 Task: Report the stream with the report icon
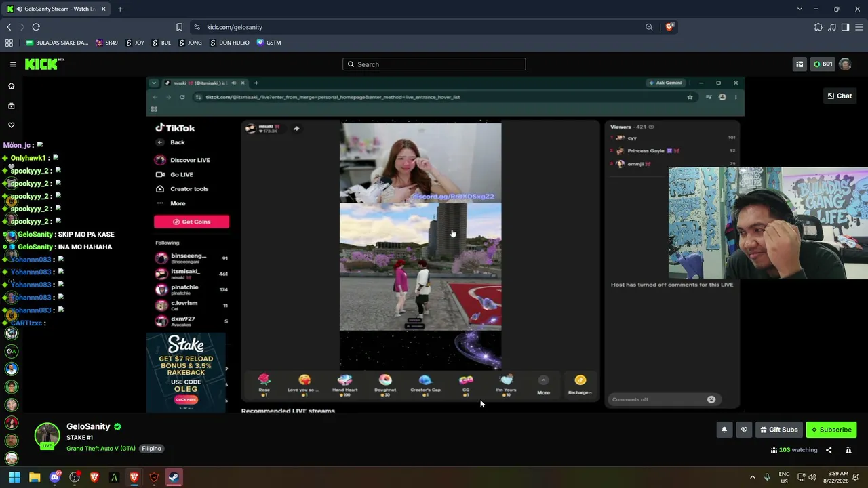click(x=848, y=450)
